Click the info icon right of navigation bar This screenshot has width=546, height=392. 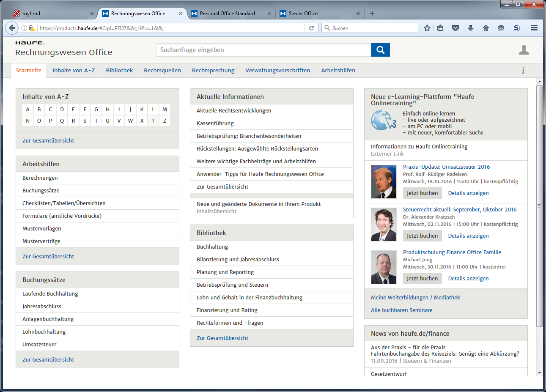523,70
